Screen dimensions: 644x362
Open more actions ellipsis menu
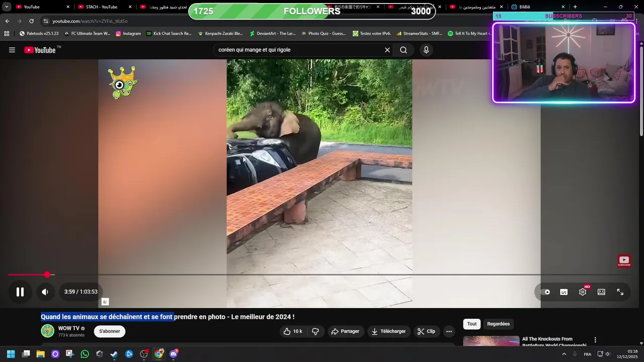449,331
